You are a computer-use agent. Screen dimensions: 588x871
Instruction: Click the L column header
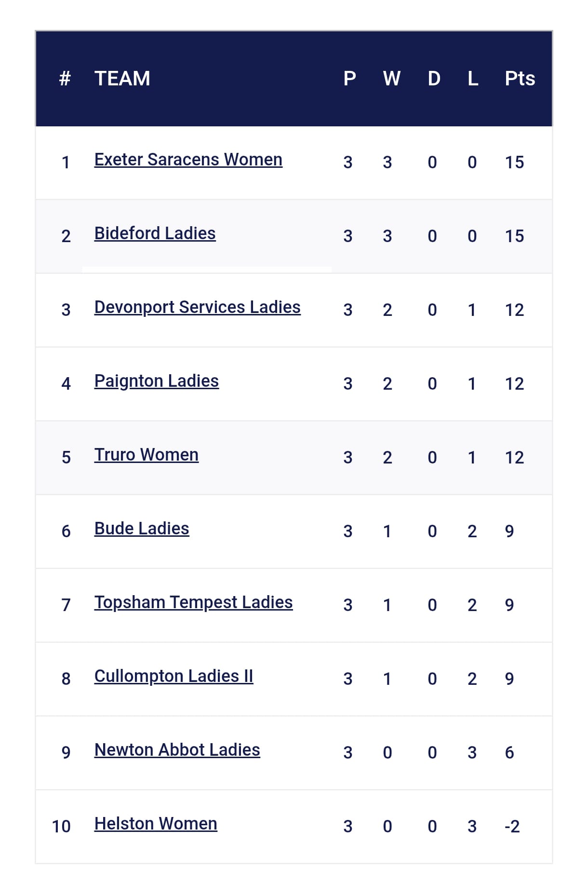click(472, 79)
